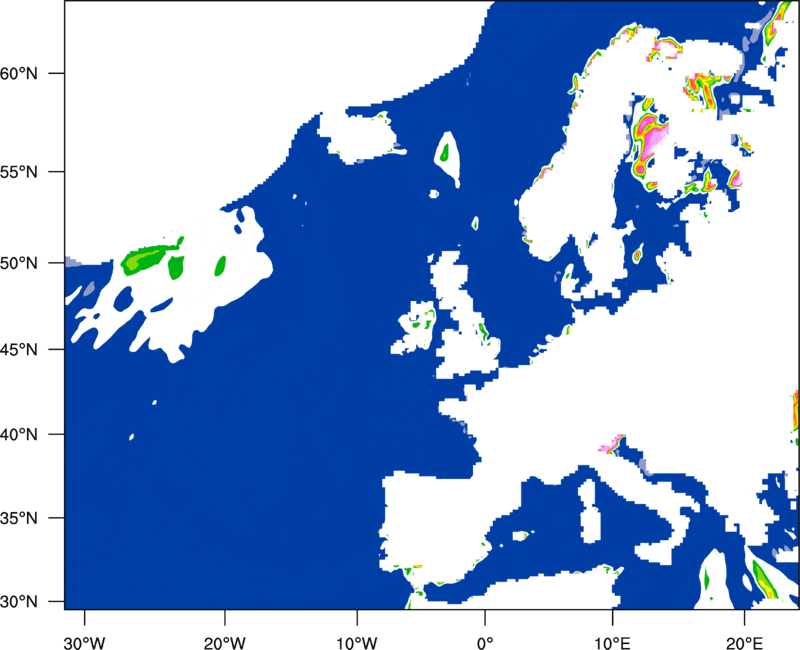
Task: Click the 55°N latitude label
Action: pyautogui.click(x=19, y=172)
